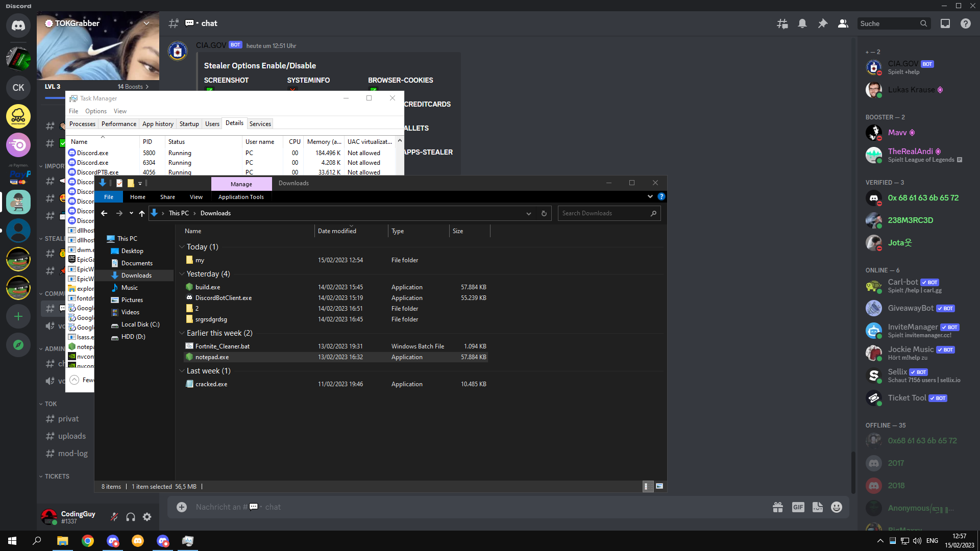Collapse the Yesterday (4) file group
The image size is (980, 551).
tap(182, 274)
